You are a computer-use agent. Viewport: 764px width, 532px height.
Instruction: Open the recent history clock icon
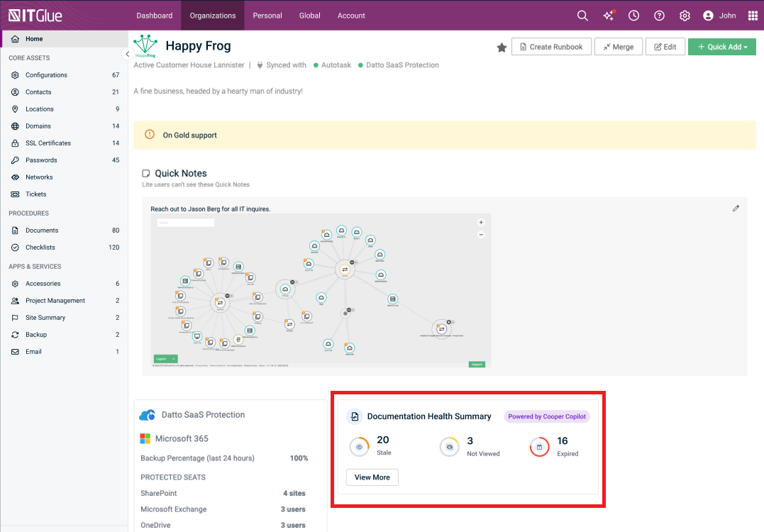pos(633,16)
